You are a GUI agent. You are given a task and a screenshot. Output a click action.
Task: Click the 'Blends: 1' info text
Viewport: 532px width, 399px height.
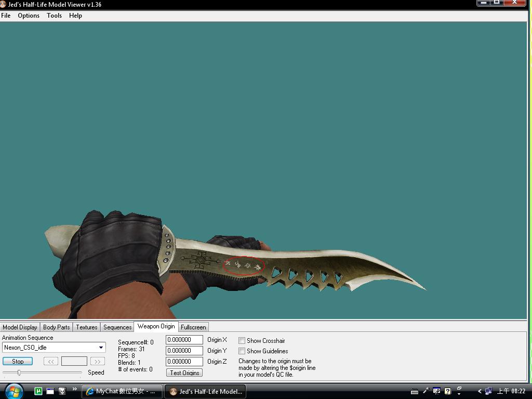pyautogui.click(x=129, y=363)
